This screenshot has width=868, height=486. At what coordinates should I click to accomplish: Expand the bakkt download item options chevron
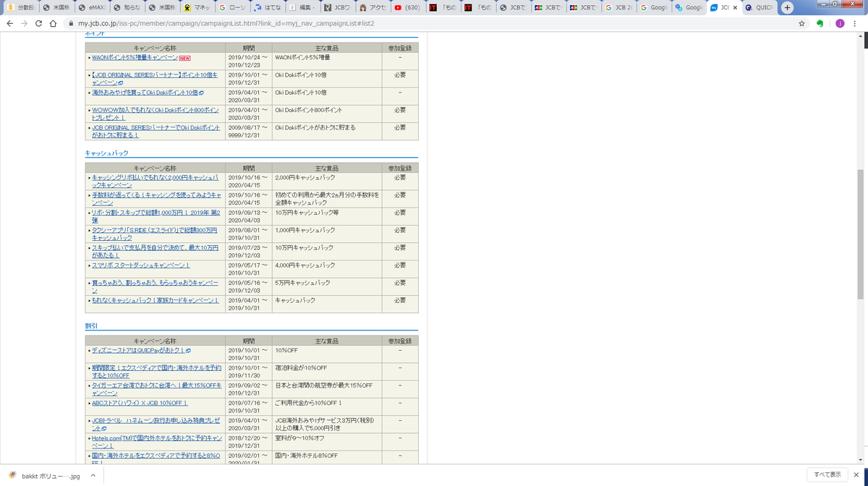(x=93, y=476)
